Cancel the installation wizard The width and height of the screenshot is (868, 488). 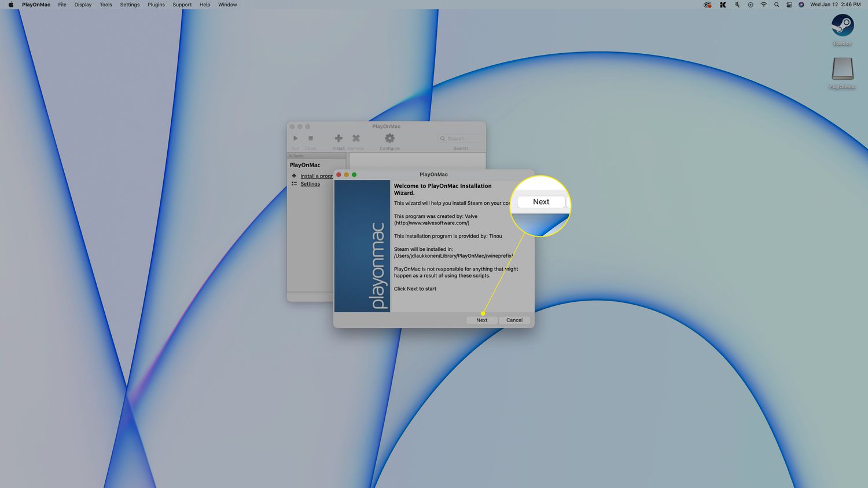[514, 320]
